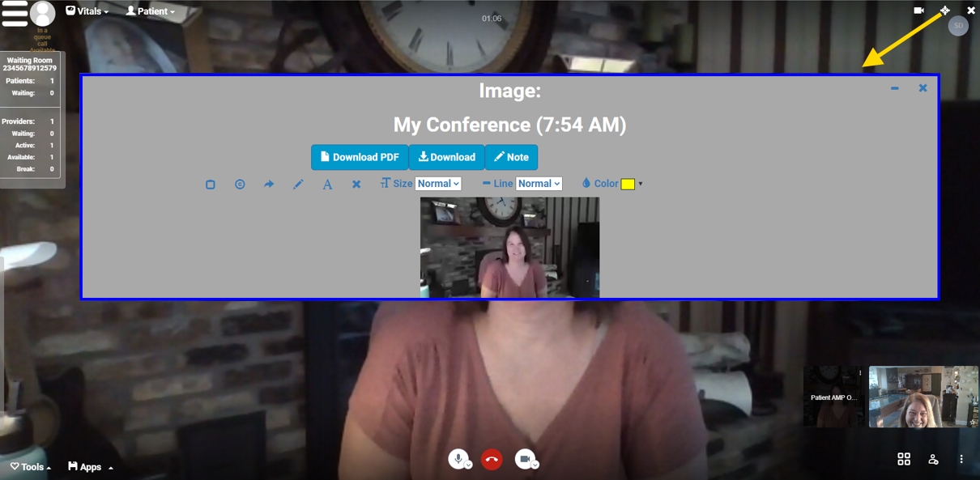
Task: Mute the microphone
Action: coord(458,459)
